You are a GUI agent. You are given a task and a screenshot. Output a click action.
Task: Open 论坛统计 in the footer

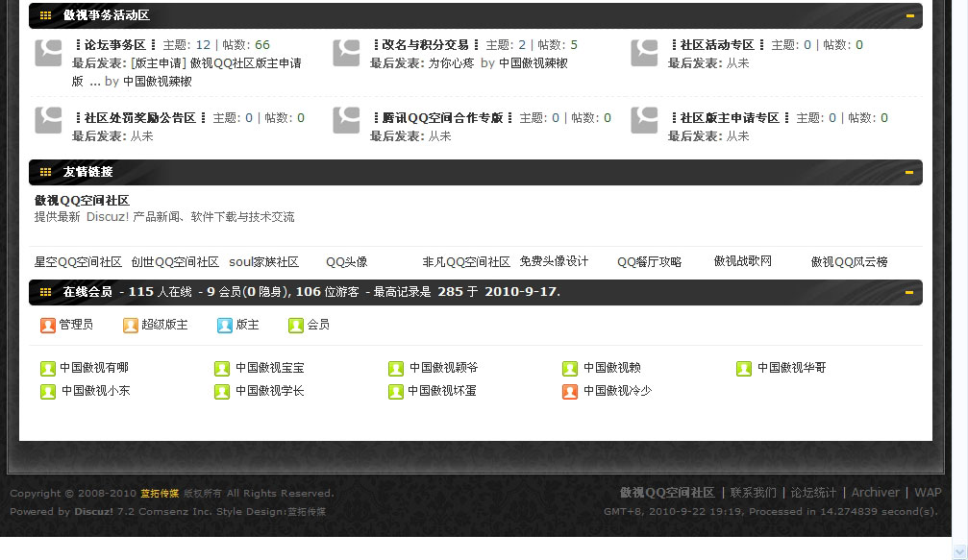(813, 493)
